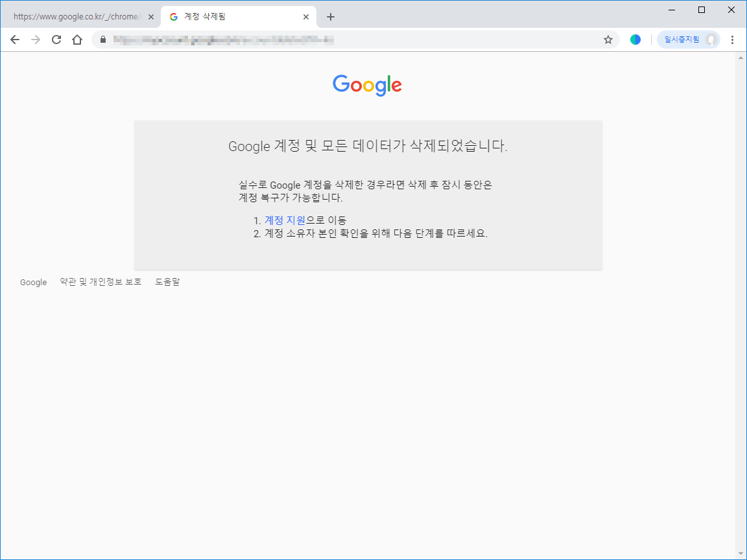The image size is (747, 560).
Task: Open 약관 및 개인정보 보호 footer link
Action: (101, 282)
